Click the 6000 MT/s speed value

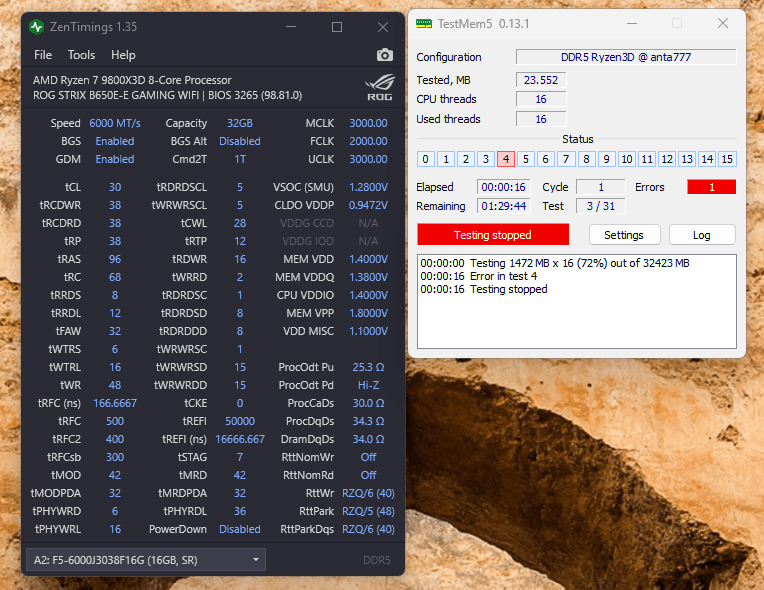[115, 123]
